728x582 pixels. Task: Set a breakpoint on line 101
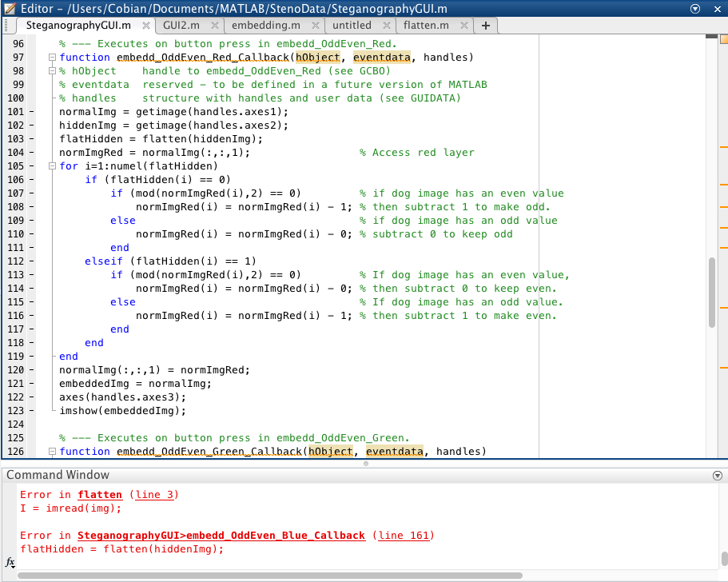32,110
